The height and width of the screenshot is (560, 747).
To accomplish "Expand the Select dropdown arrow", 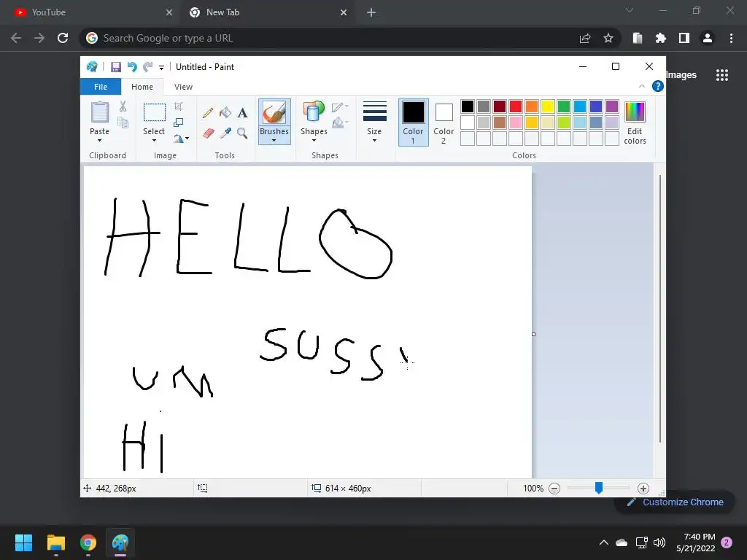I will tap(155, 141).
